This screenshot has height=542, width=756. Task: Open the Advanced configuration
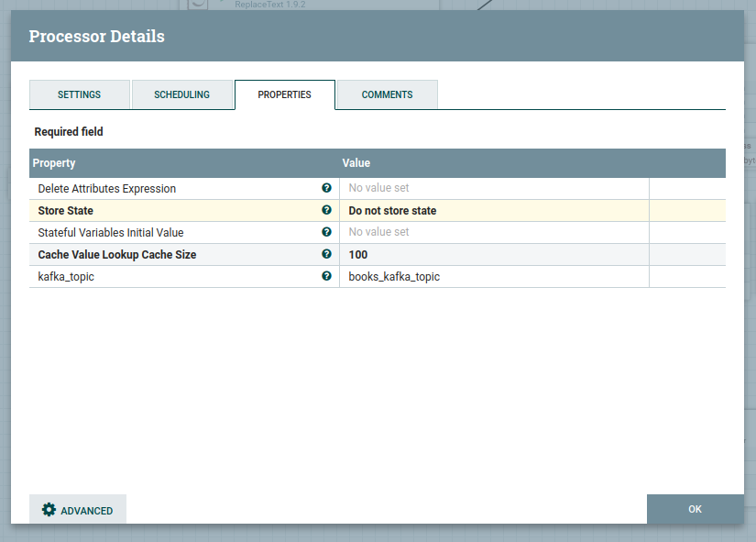78,510
